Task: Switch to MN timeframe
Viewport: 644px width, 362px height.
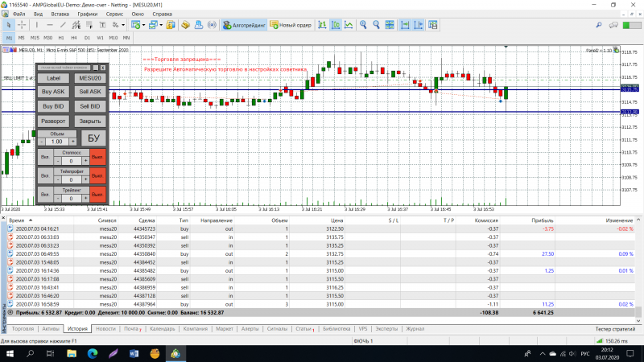Action: 126,38
